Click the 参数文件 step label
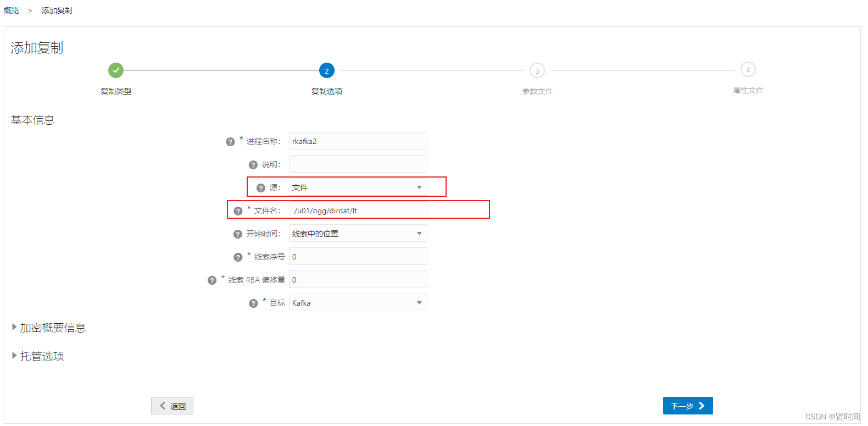The height and width of the screenshot is (426, 868). [537, 91]
